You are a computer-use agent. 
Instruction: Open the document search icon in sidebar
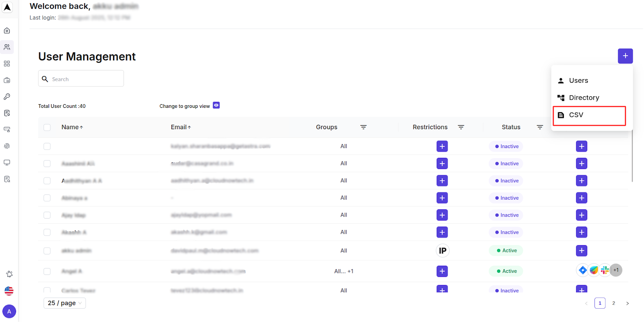click(x=7, y=179)
